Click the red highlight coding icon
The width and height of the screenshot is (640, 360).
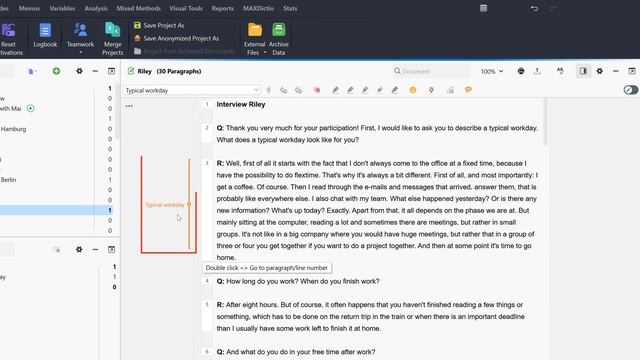(x=317, y=90)
